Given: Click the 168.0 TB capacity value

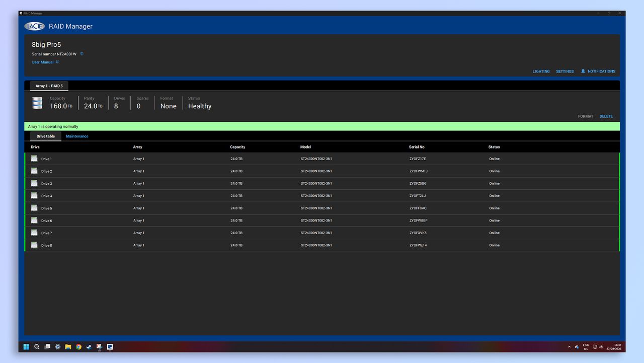Looking at the screenshot, I should (61, 106).
